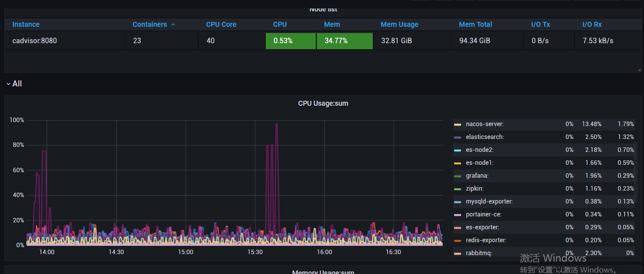This screenshot has height=274, width=644.
Task: Toggle the nacos-server series in legend
Action: pyautogui.click(x=484, y=124)
